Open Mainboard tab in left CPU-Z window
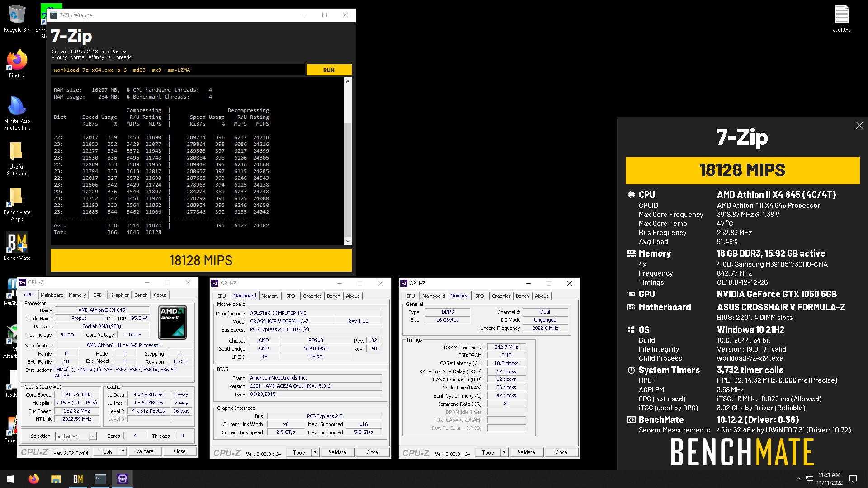Screen dimensions: 868x488 click(52, 295)
